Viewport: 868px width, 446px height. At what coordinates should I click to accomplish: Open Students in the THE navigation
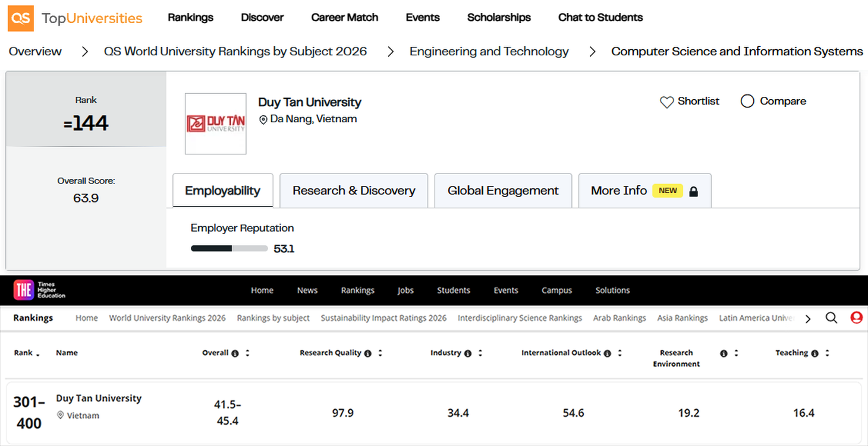[x=454, y=290]
